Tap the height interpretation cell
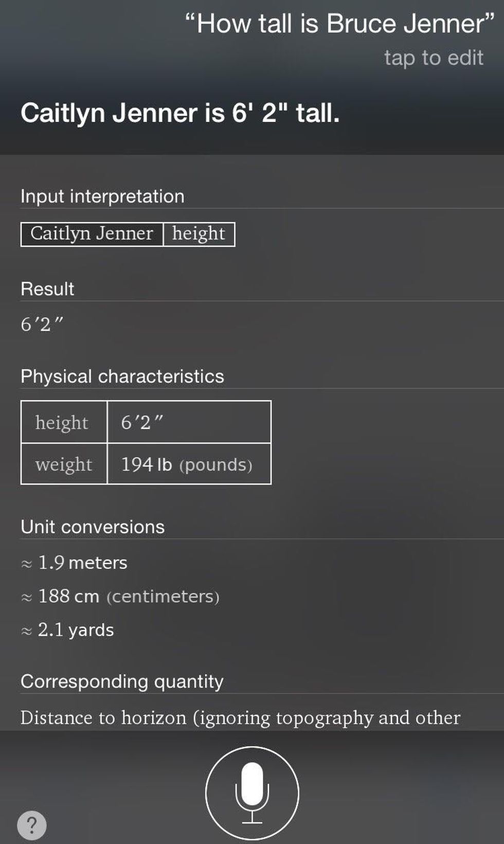The height and width of the screenshot is (844, 504). [x=199, y=234]
